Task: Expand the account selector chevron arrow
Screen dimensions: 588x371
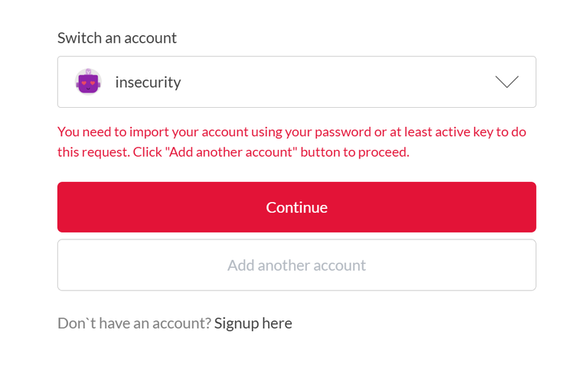Action: pos(507,82)
